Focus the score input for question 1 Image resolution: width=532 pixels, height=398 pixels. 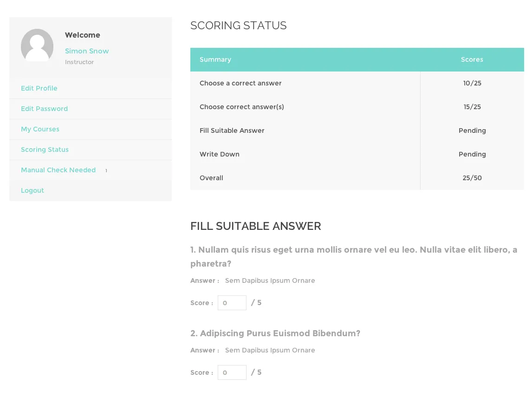[232, 303]
